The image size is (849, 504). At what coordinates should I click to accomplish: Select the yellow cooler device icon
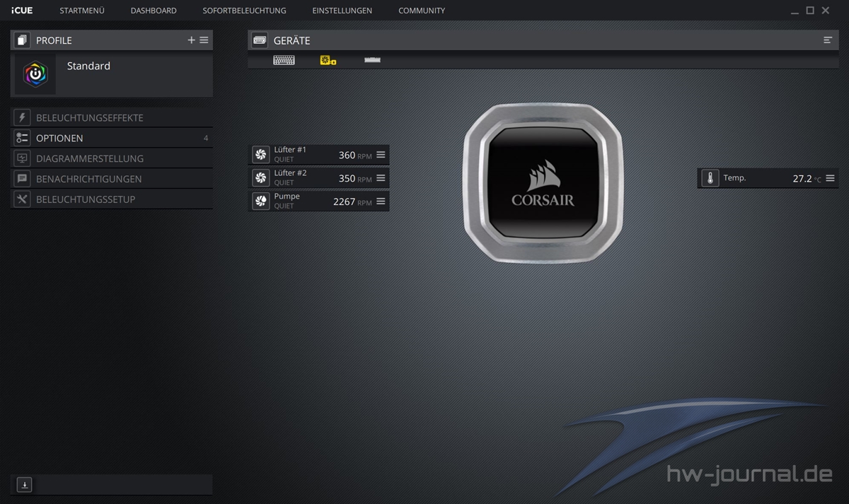tap(328, 60)
